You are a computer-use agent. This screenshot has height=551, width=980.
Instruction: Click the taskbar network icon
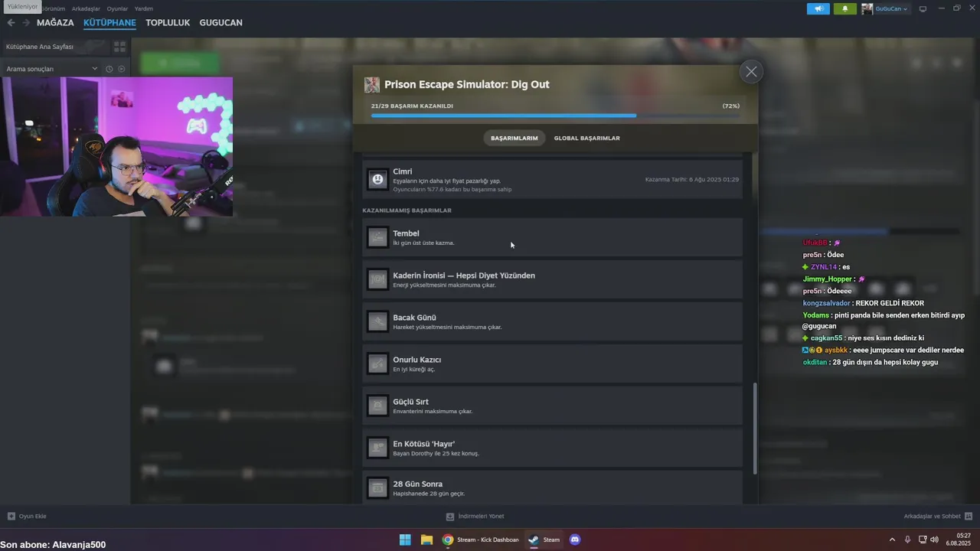pyautogui.click(x=923, y=540)
